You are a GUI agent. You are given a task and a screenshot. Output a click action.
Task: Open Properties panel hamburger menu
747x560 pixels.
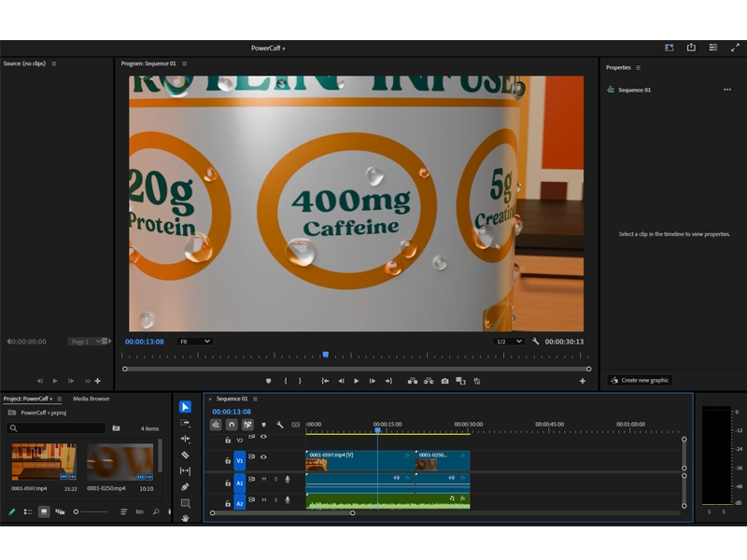(x=638, y=67)
